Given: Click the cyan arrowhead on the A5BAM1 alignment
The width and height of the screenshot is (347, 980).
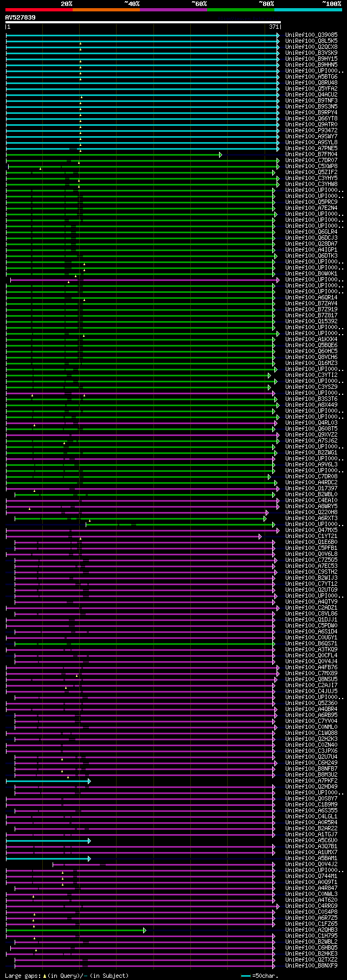Looking at the screenshot, I should [x=89, y=859].
